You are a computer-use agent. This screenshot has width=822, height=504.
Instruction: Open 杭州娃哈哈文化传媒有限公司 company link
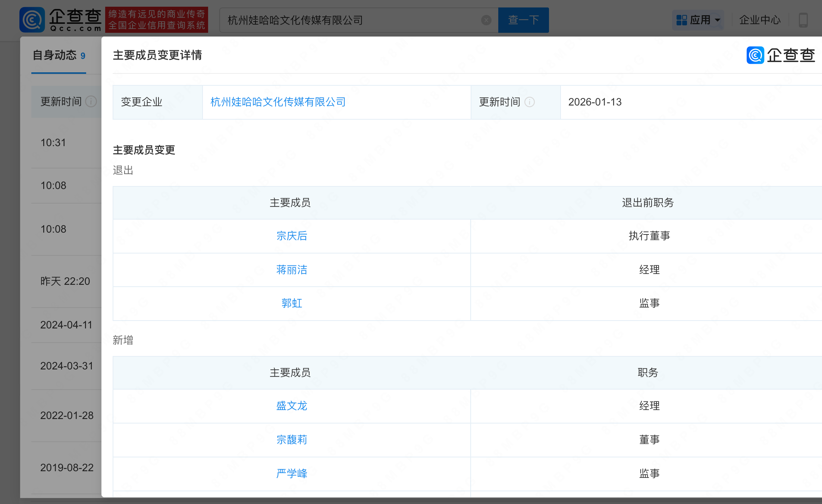click(278, 102)
